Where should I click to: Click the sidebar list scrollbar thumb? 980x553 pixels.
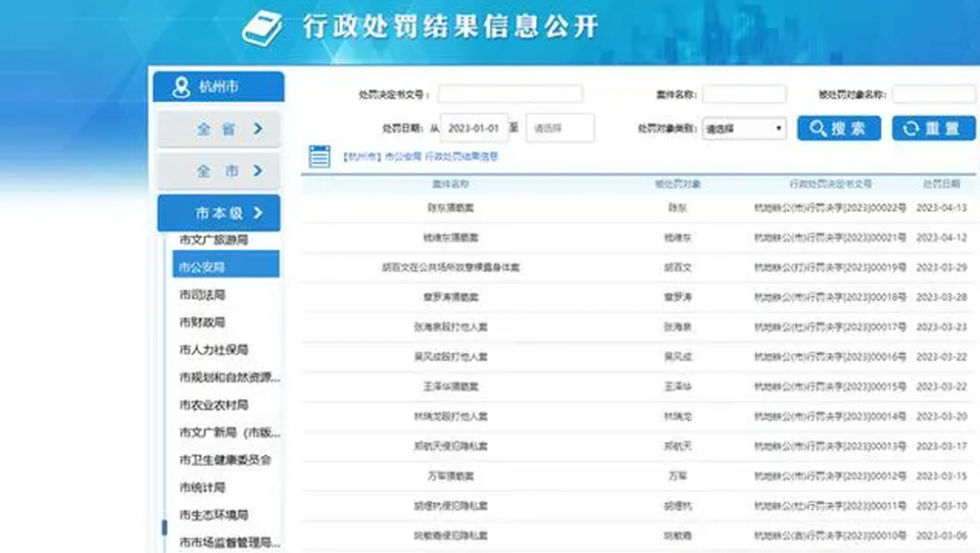click(x=164, y=528)
